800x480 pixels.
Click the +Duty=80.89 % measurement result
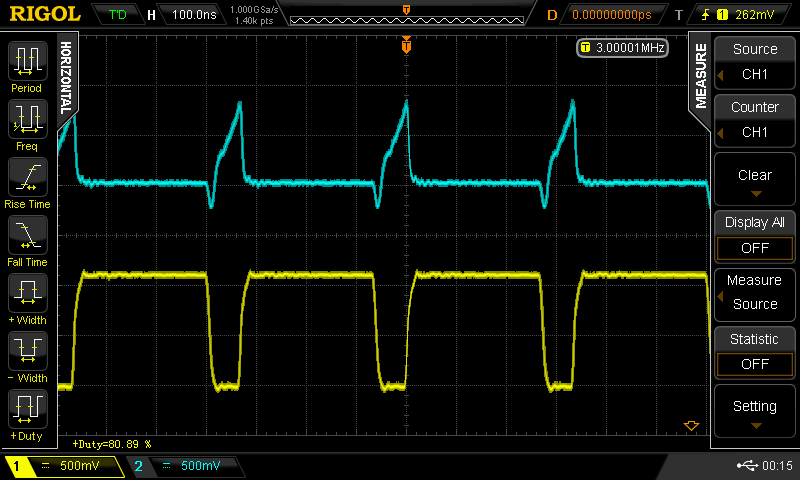coord(112,444)
